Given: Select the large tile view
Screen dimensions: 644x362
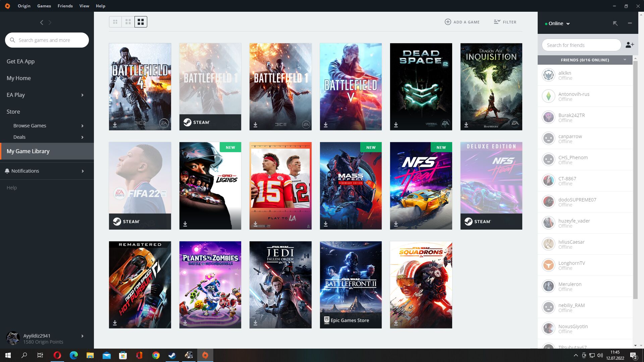Looking at the screenshot, I should pyautogui.click(x=141, y=22).
